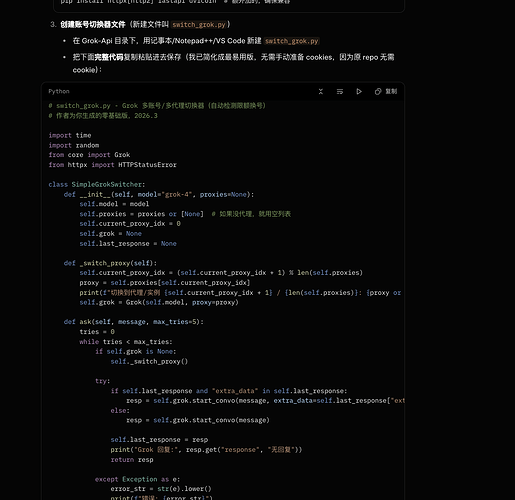Click the bold text 完整代码 in second bullet
This screenshot has width=515, height=500.
click(109, 57)
